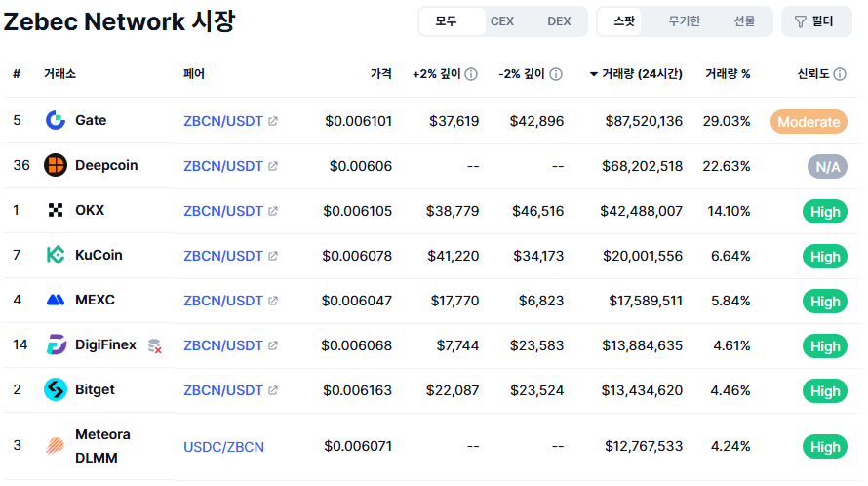Viewport: 868px width, 486px height.
Task: Click external link icon in Bitget row
Action: [x=273, y=390]
